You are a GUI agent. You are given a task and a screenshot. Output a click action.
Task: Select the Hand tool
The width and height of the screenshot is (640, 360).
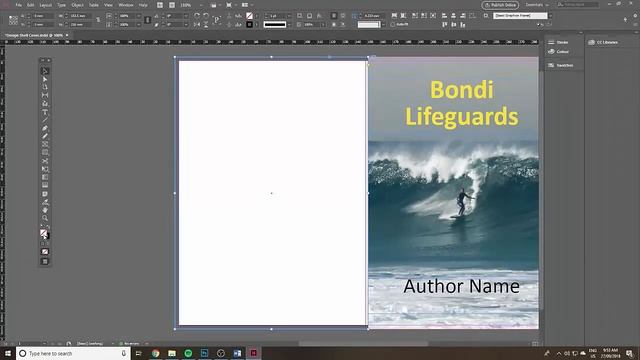click(45, 210)
